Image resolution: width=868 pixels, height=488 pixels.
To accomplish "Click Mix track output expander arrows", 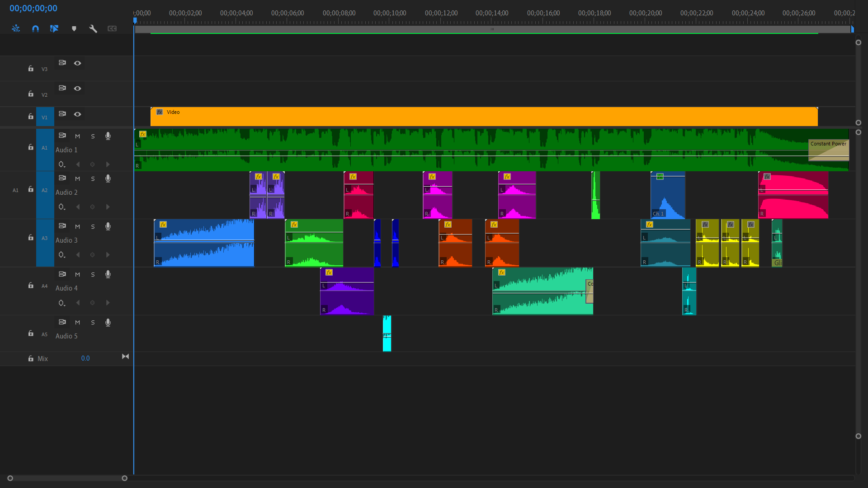I will tap(125, 357).
